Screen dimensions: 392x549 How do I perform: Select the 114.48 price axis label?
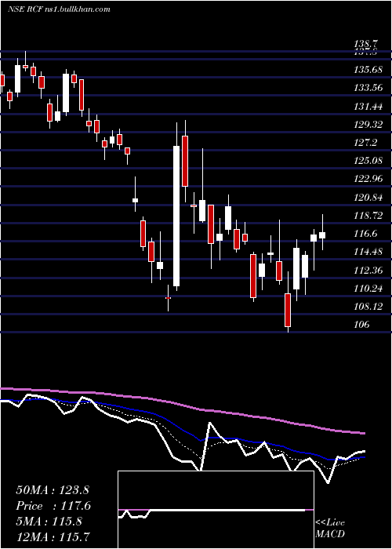(x=368, y=252)
